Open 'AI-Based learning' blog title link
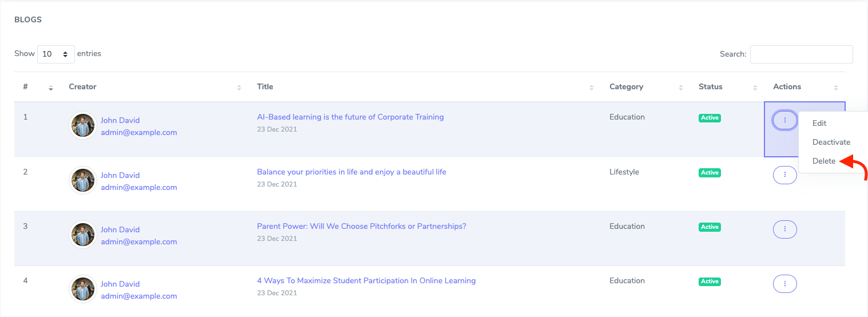 (x=350, y=117)
